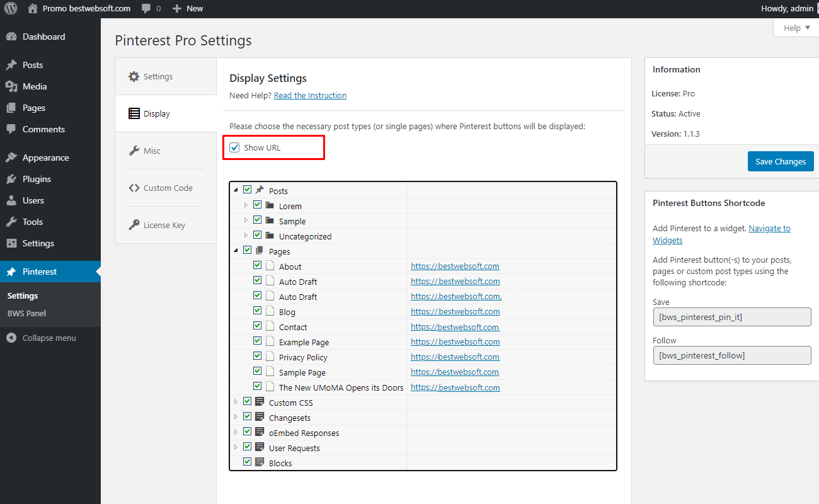Open the home icon for Promo bestwebsoft.com
This screenshot has height=504, width=819.
click(x=33, y=8)
